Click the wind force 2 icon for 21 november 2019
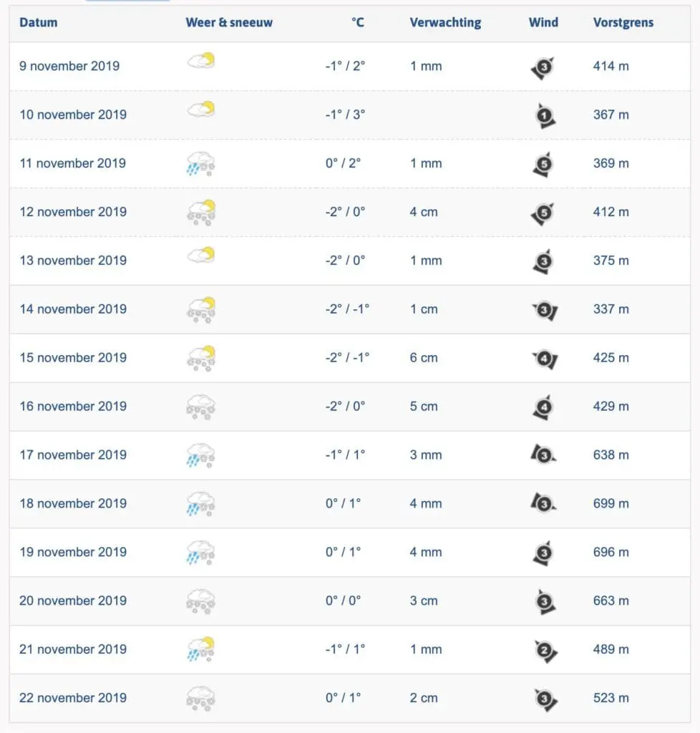This screenshot has width=700, height=733. click(545, 651)
